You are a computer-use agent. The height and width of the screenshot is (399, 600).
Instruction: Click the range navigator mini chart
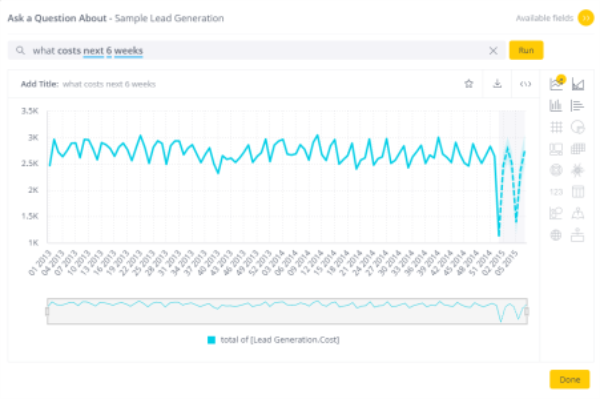(x=287, y=311)
